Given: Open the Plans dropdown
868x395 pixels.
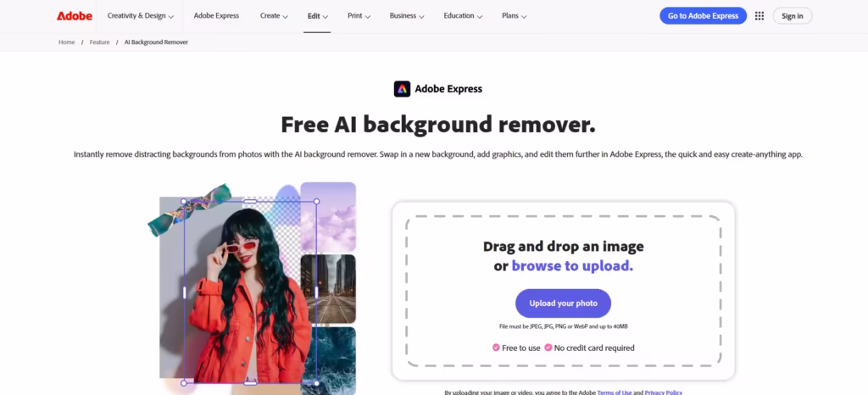Looking at the screenshot, I should (515, 16).
